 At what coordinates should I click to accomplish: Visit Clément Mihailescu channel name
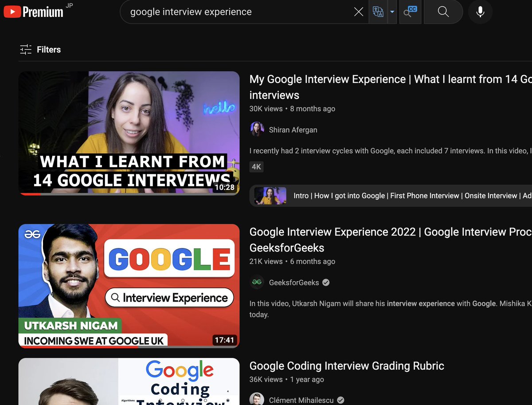(x=301, y=401)
